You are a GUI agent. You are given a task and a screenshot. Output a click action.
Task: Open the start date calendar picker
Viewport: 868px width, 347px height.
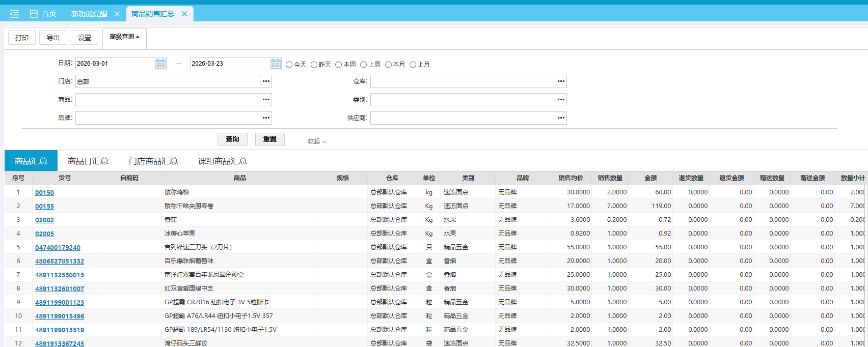click(x=160, y=64)
